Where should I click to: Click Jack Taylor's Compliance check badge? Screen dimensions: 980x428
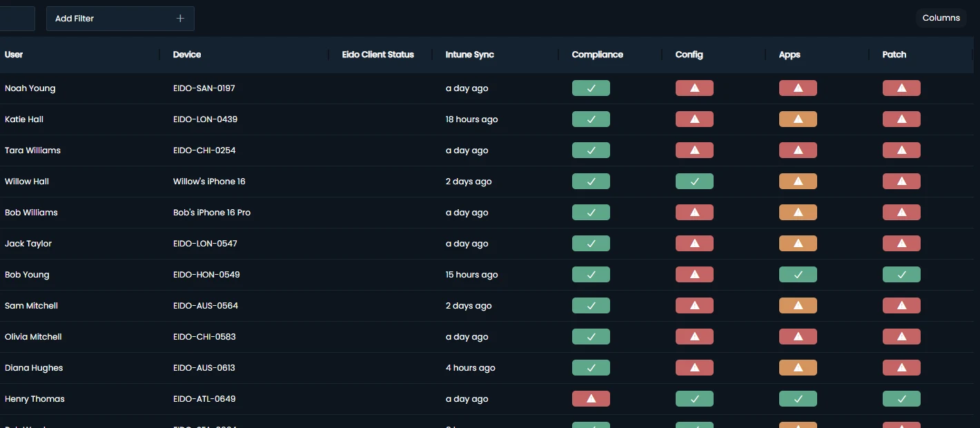pyautogui.click(x=591, y=244)
